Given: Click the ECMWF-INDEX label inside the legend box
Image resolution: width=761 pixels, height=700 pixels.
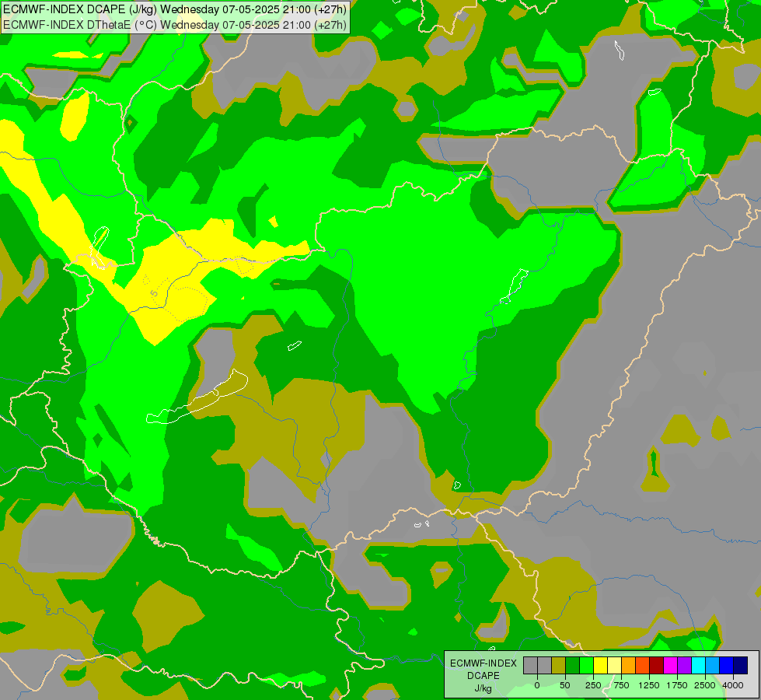Looking at the screenshot, I should [483, 663].
